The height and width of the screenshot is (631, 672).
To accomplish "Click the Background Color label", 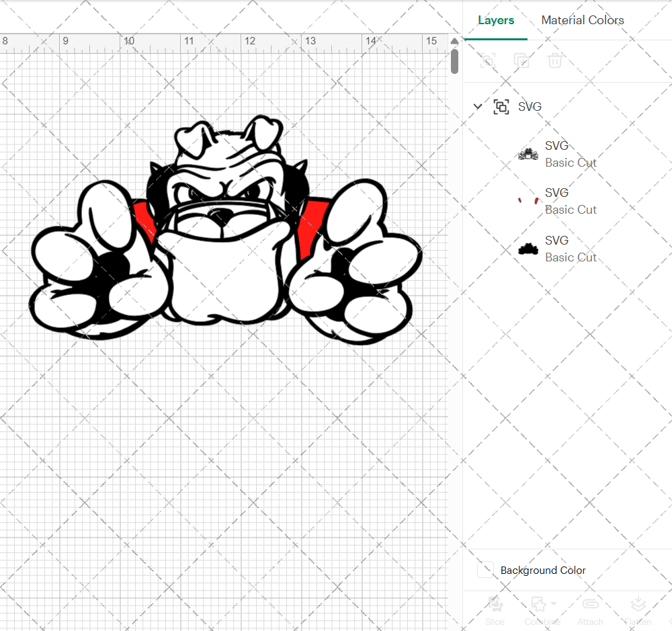I will point(542,570).
